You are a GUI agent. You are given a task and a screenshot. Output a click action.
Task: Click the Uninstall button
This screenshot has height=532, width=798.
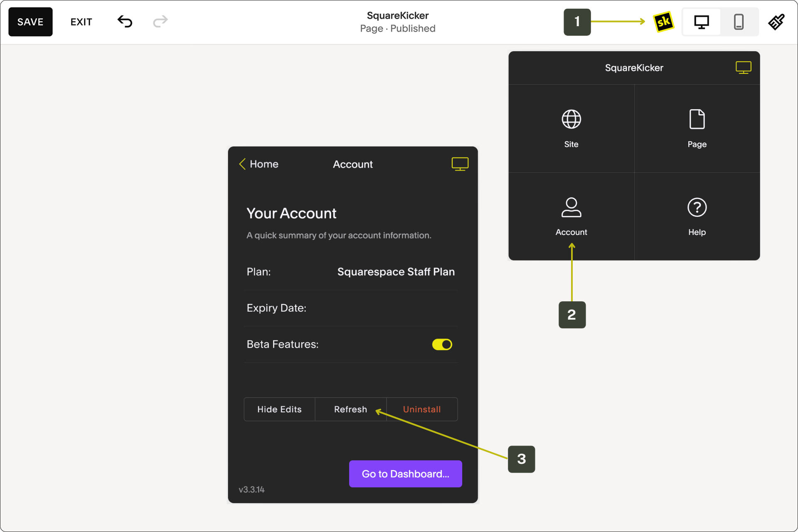tap(421, 409)
